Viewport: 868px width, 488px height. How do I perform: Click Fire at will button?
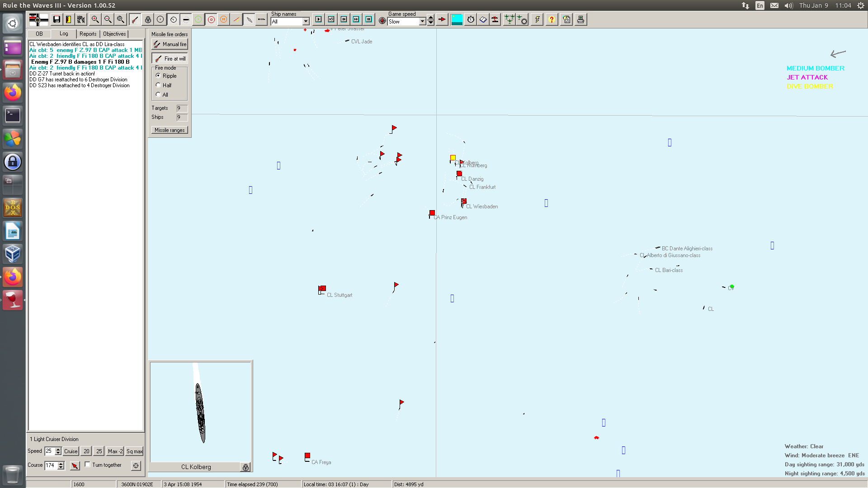170,59
